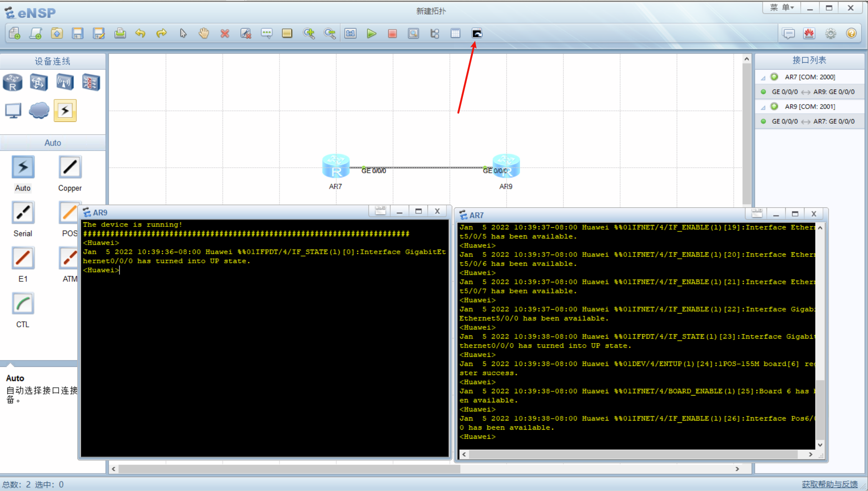Click the New Topology toolbar icon

point(15,33)
